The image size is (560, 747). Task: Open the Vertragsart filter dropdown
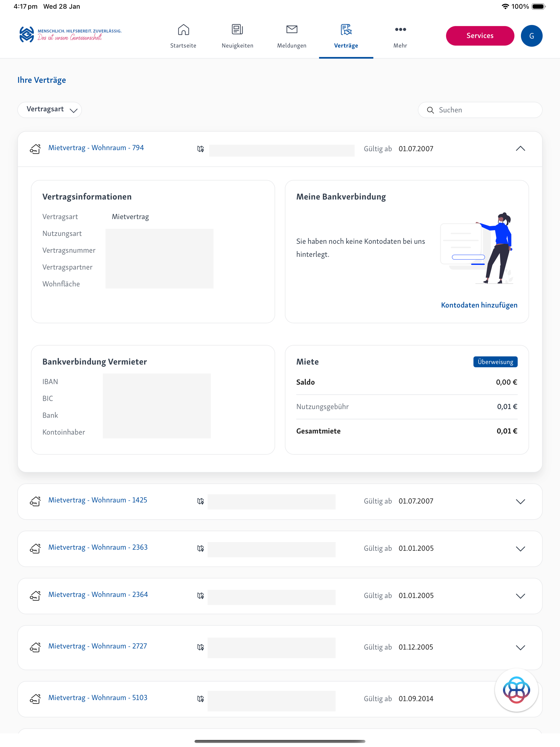pyautogui.click(x=50, y=110)
